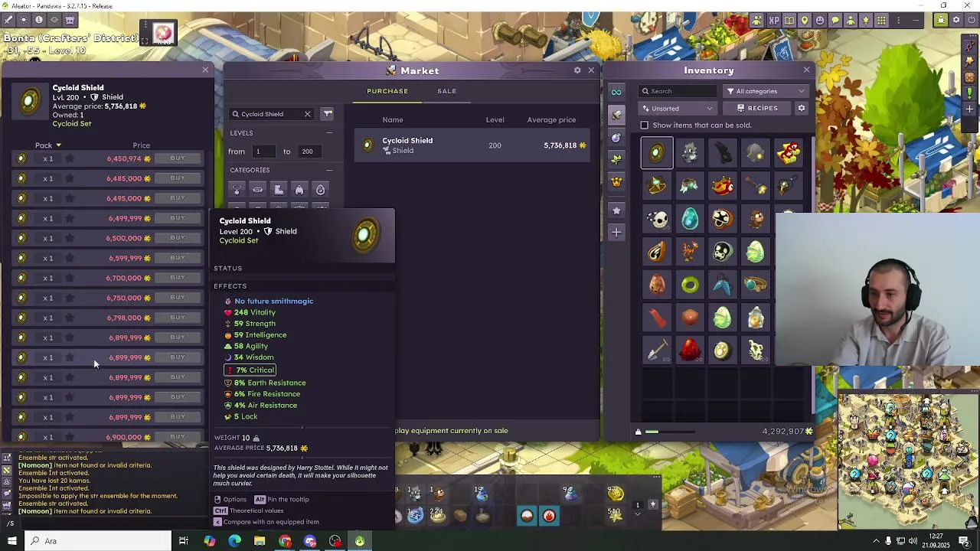980x551 pixels.
Task: Open inventory settings gear next to Recipes
Action: (802, 108)
